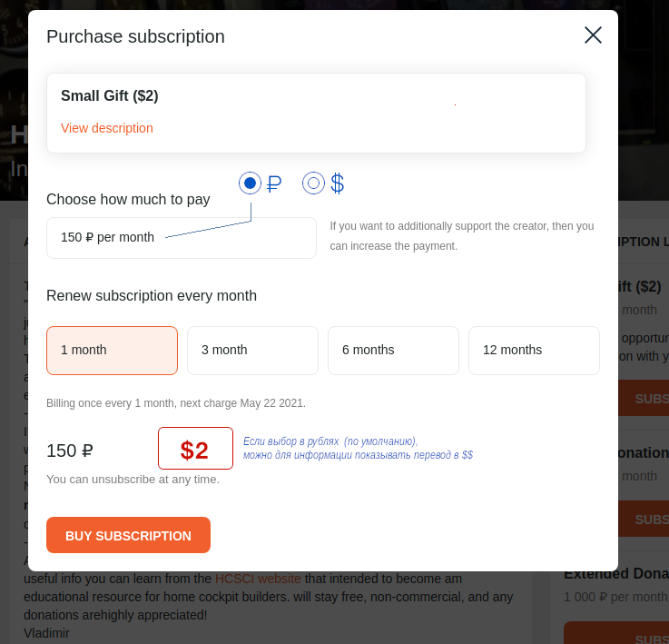Click the 150 ₽ per month field

coord(182,238)
